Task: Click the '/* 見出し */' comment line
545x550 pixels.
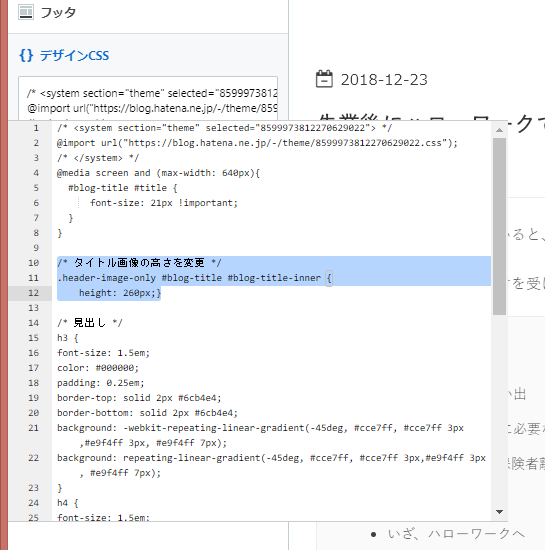Action: click(90, 323)
